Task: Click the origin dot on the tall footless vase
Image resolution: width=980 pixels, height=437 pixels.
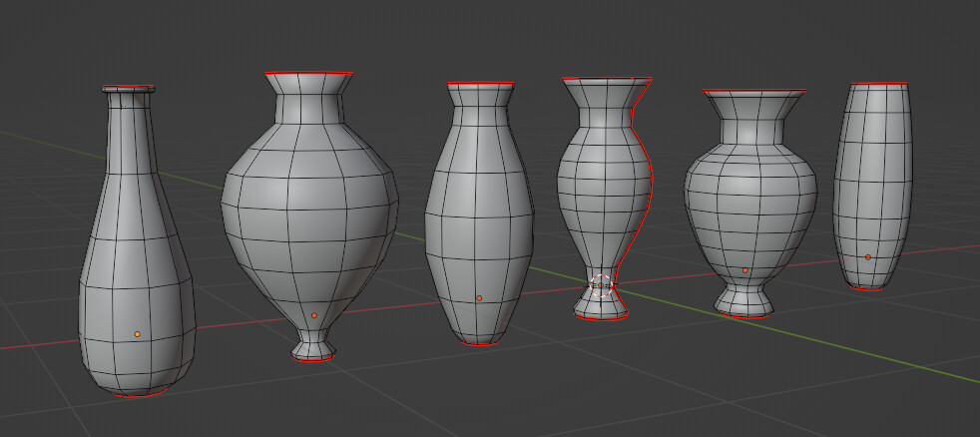Action: pyautogui.click(x=479, y=298)
